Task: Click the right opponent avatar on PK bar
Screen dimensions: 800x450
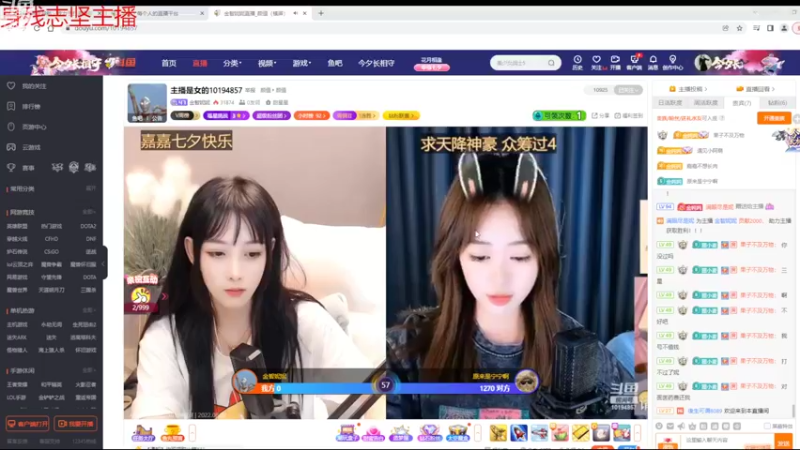Action: (527, 381)
